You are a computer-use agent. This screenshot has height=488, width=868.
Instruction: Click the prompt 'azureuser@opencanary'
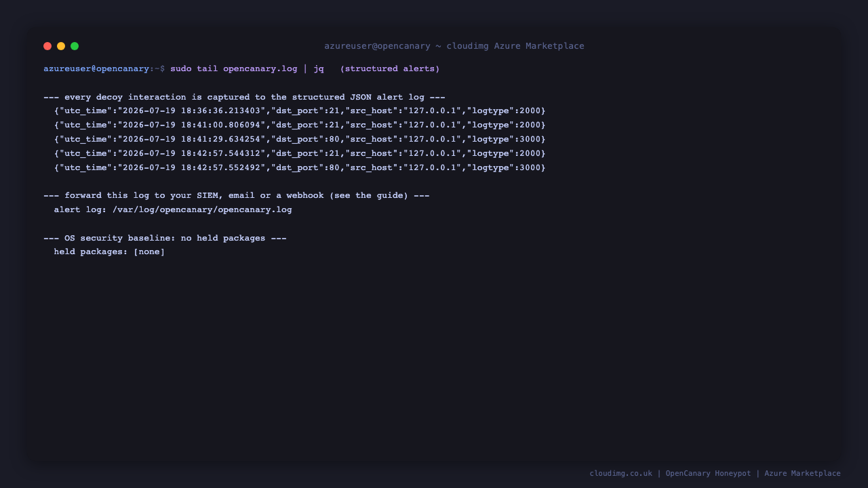96,68
